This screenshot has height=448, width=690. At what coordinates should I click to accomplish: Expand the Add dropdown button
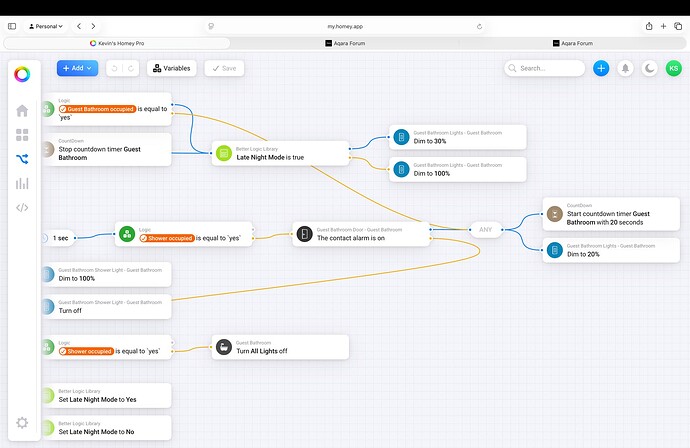[x=77, y=68]
